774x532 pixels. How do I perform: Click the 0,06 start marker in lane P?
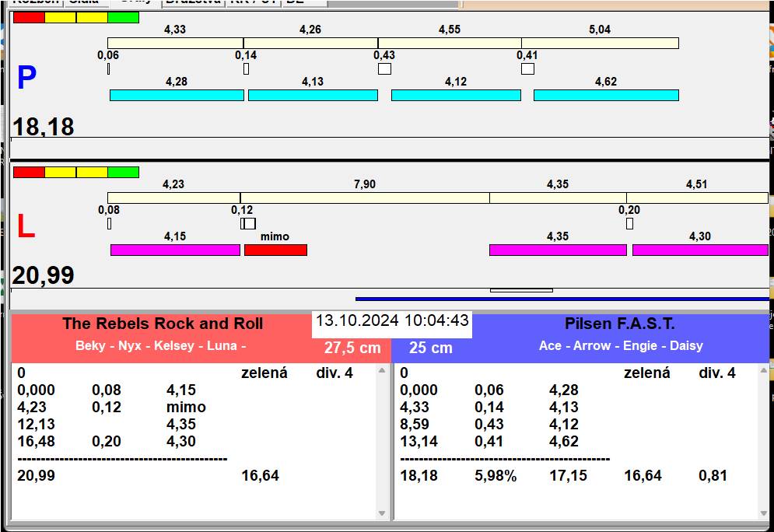point(108,68)
